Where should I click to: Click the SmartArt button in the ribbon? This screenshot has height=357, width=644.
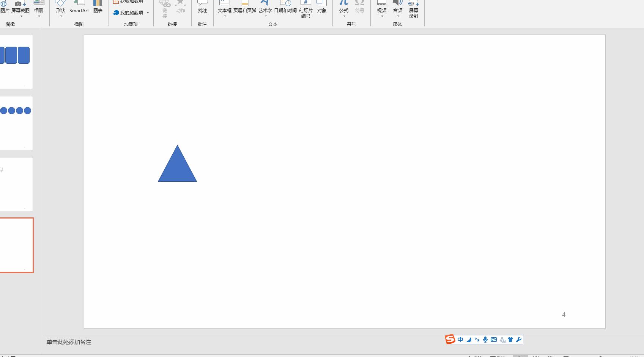[x=79, y=7]
